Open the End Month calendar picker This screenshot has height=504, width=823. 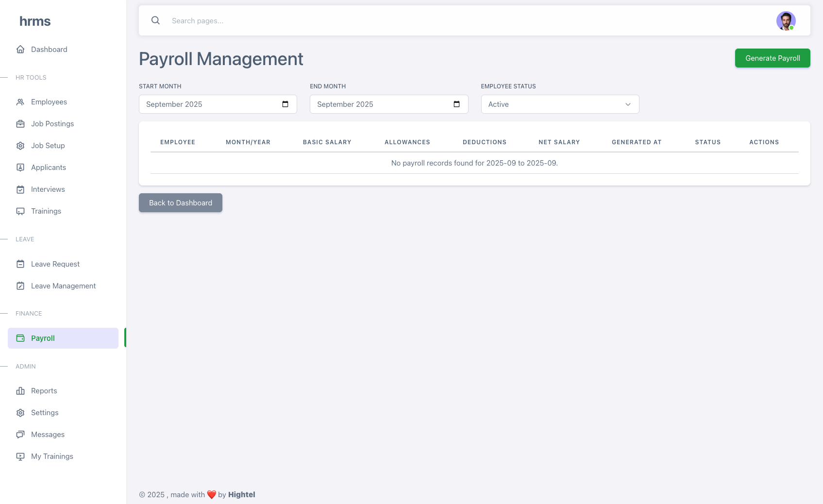click(456, 104)
